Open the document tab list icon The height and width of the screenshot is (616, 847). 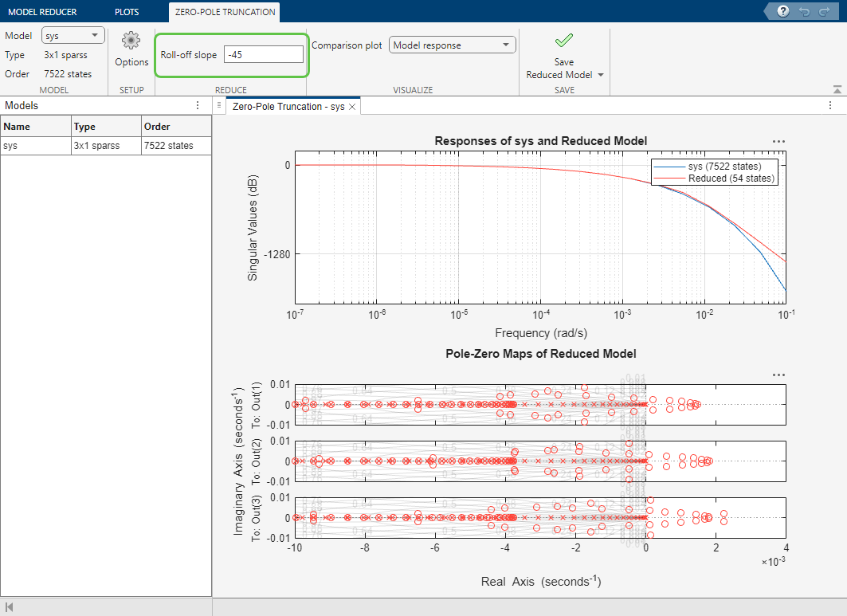coord(219,105)
